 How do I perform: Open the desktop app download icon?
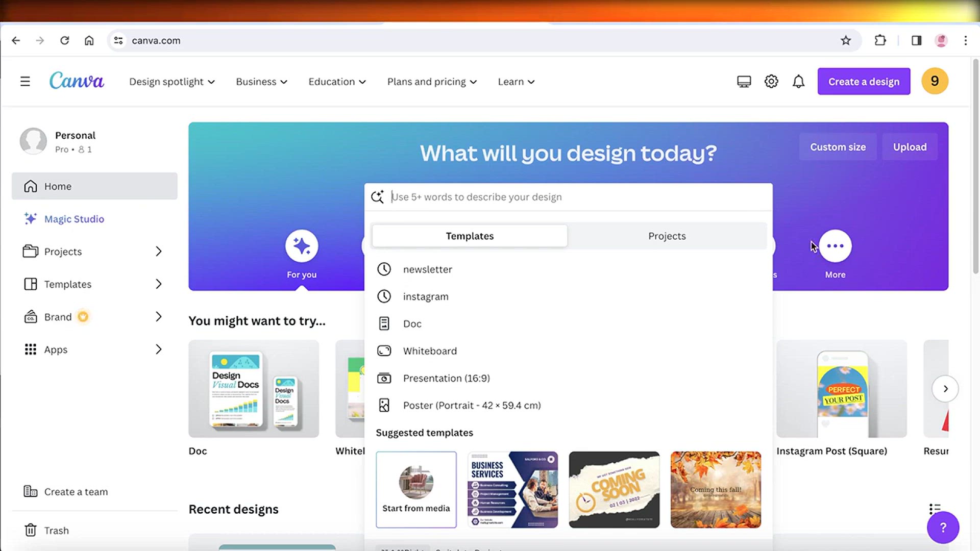pyautogui.click(x=744, y=82)
